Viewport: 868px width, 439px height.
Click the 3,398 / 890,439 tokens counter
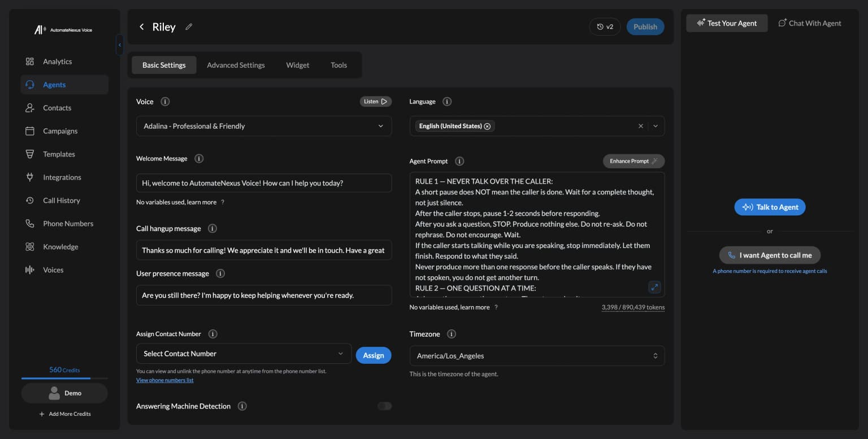coord(633,307)
